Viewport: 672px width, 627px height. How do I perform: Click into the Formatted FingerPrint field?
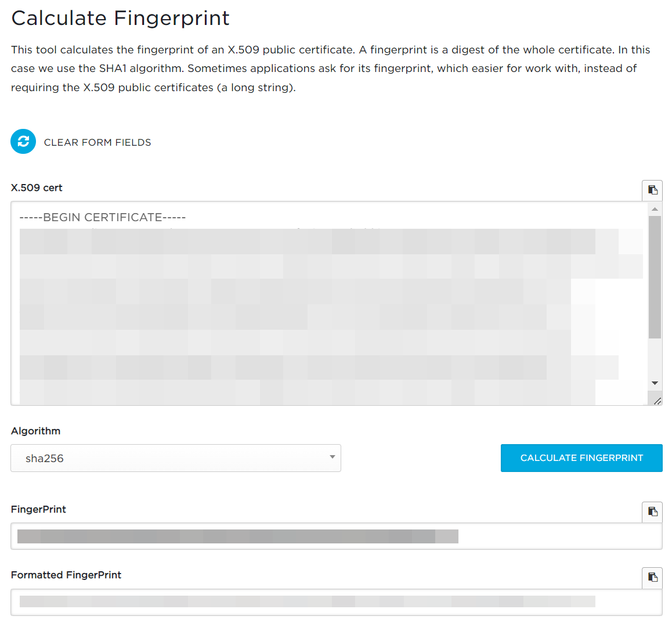coord(337,602)
